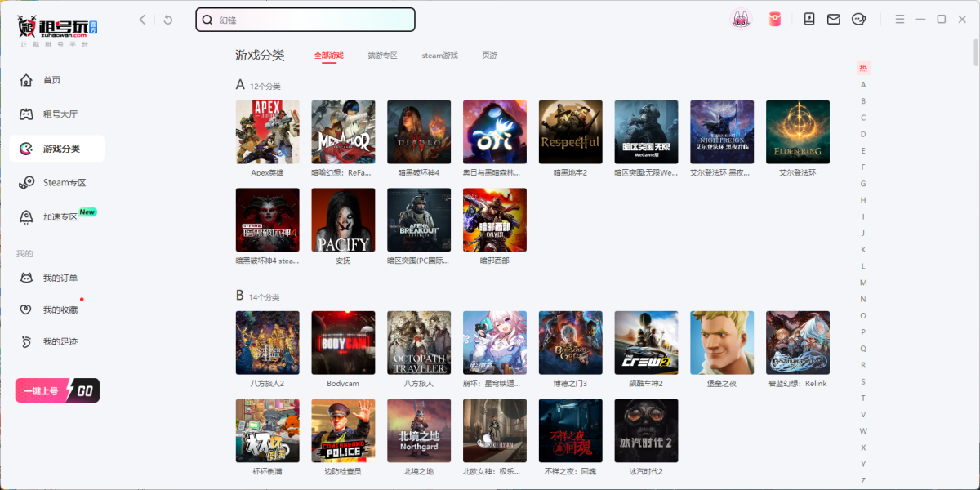Switch to the steam游戏 tab
This screenshot has height=490, width=980.
[x=439, y=56]
